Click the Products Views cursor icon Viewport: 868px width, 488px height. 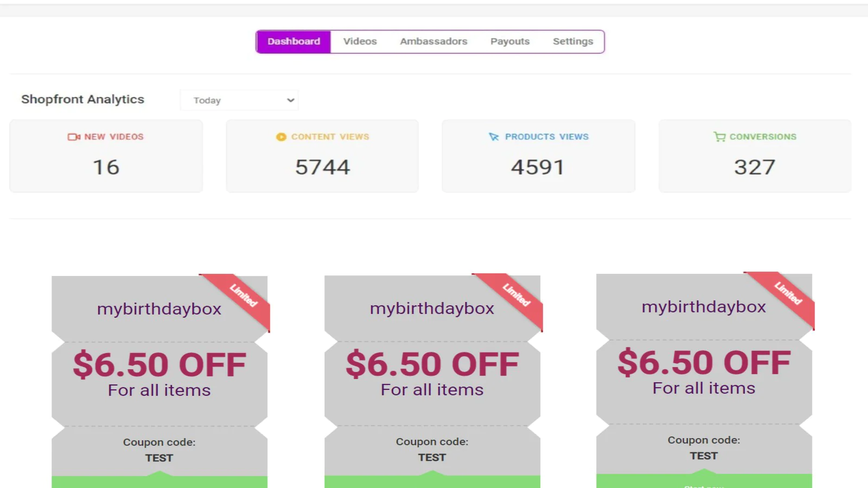point(494,137)
